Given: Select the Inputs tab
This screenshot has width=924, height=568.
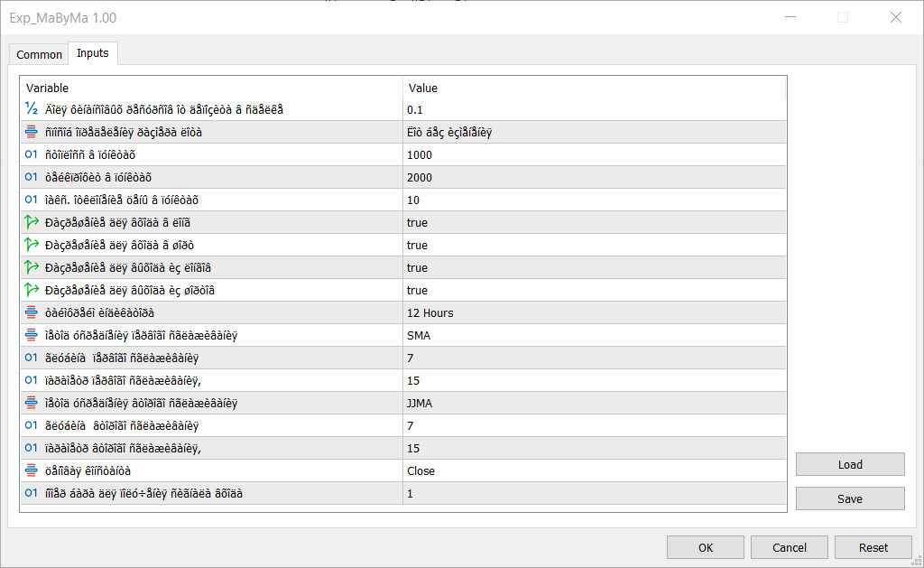Looking at the screenshot, I should pyautogui.click(x=93, y=53).
